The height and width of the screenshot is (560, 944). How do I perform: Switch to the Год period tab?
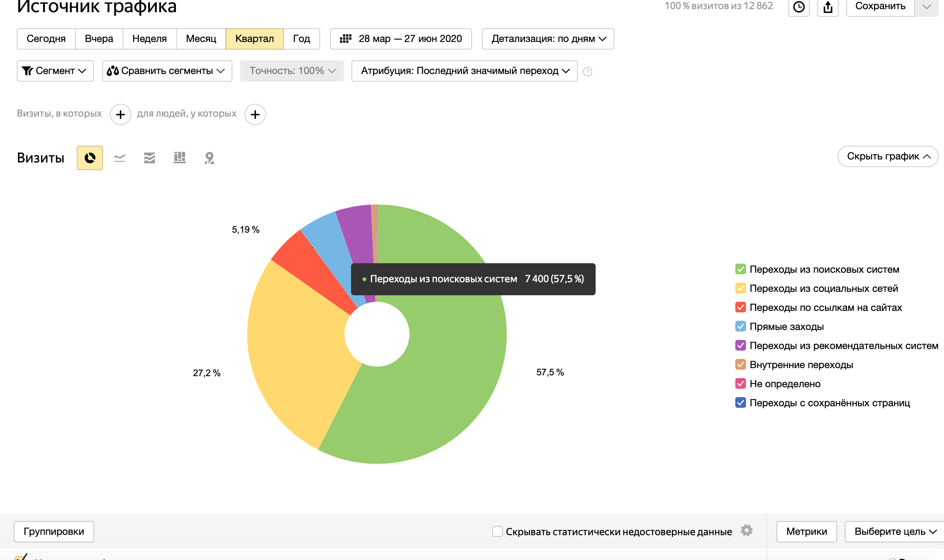coord(301,39)
